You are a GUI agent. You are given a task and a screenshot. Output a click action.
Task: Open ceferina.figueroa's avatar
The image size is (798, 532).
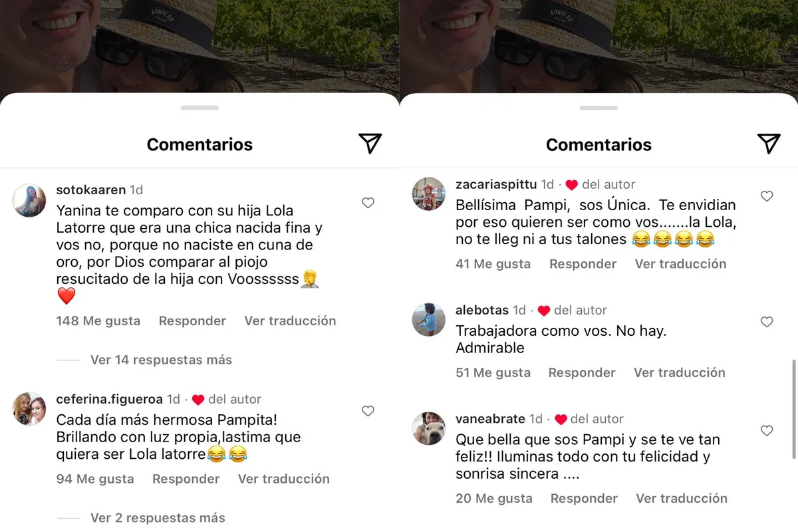pyautogui.click(x=29, y=409)
